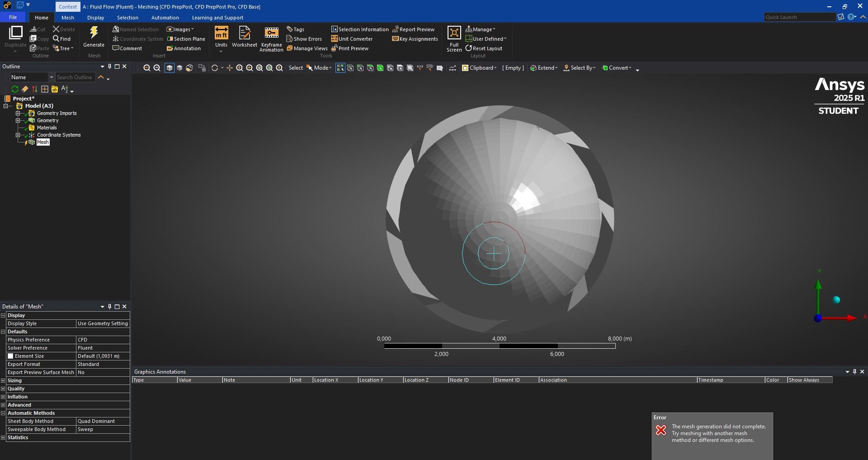This screenshot has height=460, width=868.
Task: Click the Keyframe Animation icon
Action: click(271, 33)
